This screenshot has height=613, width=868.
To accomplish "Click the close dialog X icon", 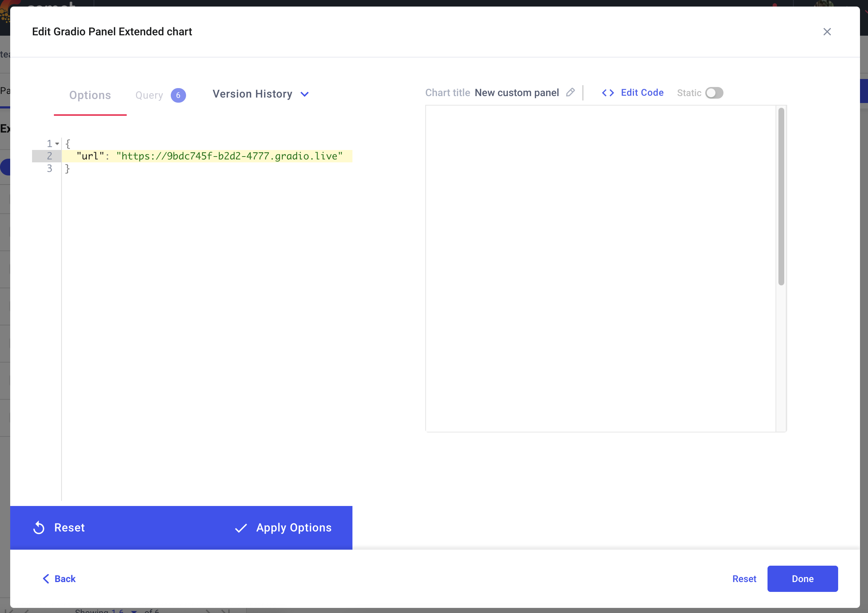I will pos(828,31).
